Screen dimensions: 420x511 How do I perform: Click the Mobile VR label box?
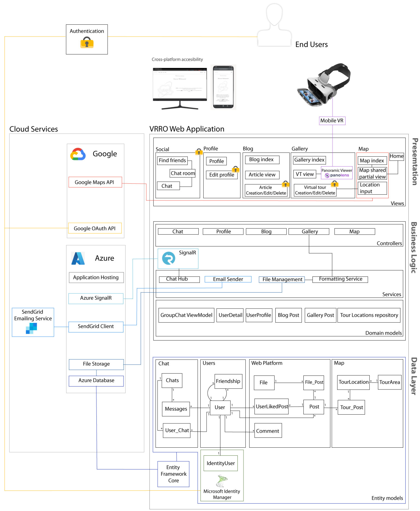[x=332, y=121]
